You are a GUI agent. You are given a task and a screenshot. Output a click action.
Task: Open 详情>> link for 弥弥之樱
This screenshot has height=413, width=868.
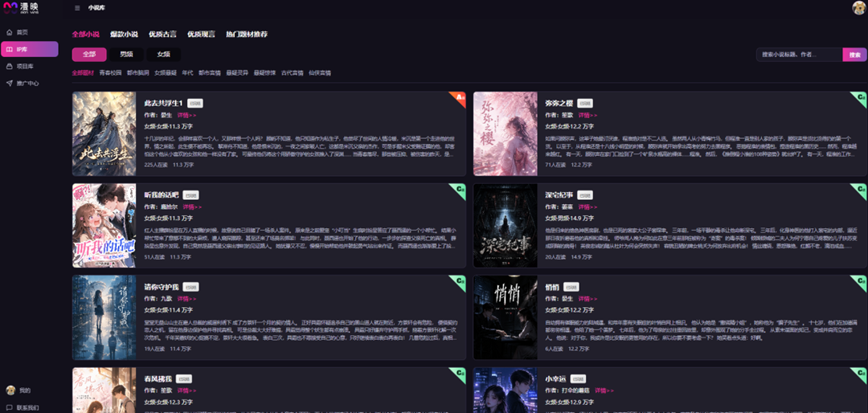click(x=588, y=115)
